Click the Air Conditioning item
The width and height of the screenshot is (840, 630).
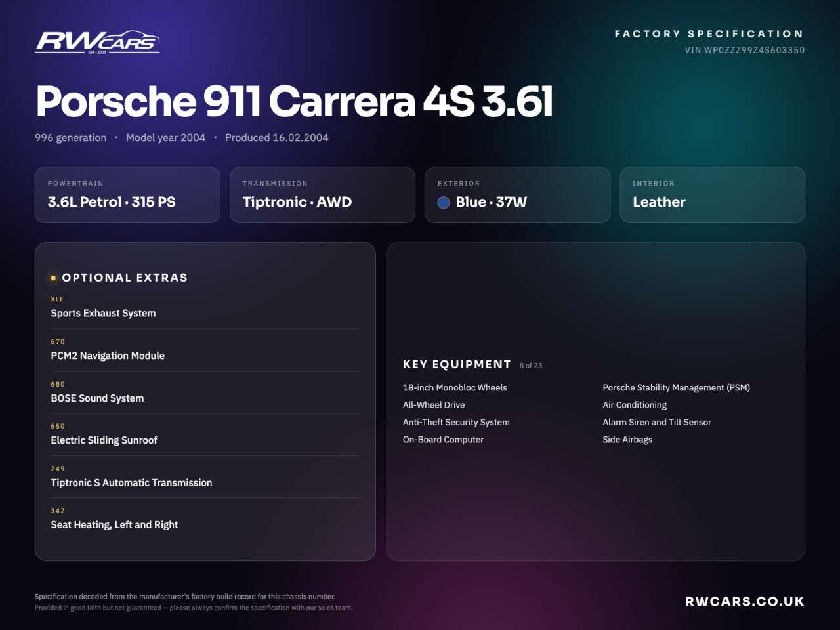(635, 405)
